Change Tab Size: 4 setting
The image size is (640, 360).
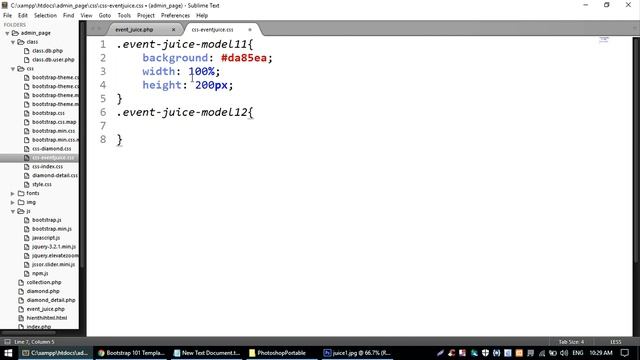click(x=571, y=342)
